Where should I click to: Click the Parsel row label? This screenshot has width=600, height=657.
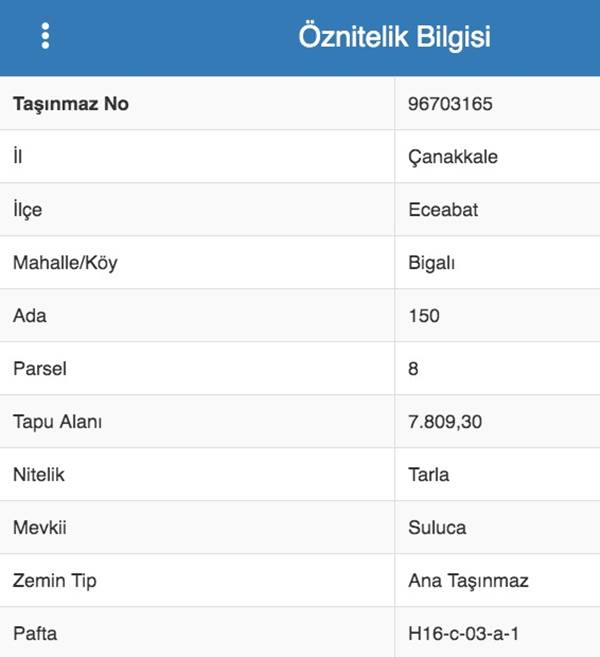coord(39,369)
